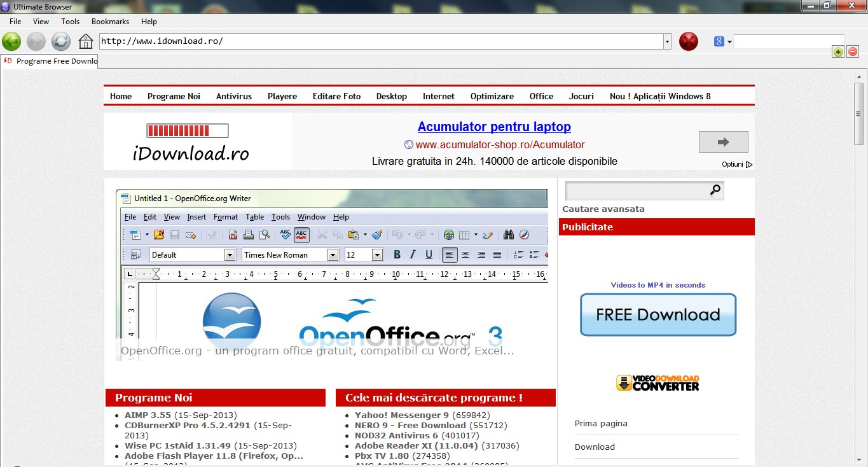Click the Publicitate sidebar header

(x=657, y=227)
